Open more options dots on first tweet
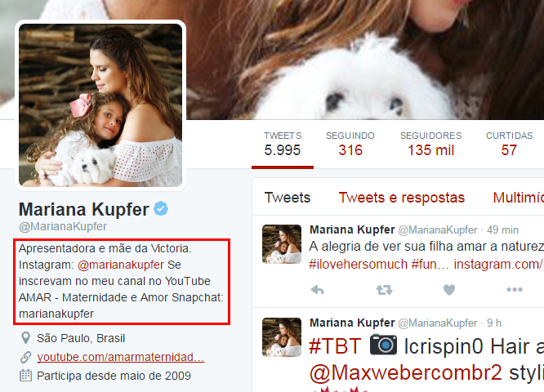544x392 pixels. tap(515, 289)
